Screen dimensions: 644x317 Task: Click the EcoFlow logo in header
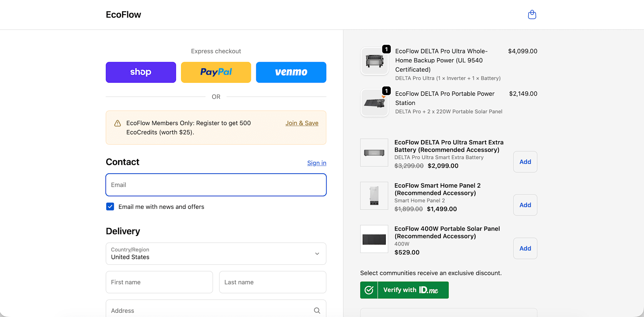tap(123, 15)
